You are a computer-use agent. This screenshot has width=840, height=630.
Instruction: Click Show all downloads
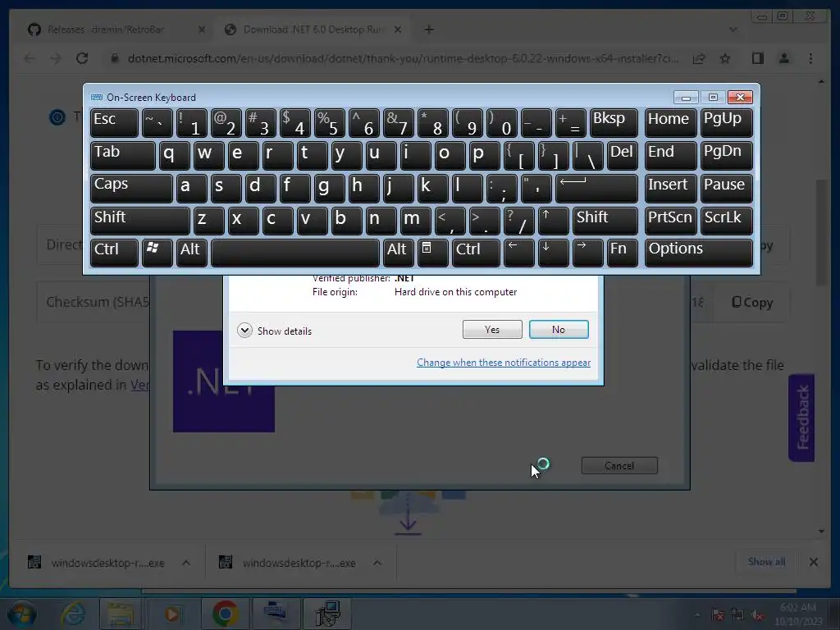[x=767, y=561]
